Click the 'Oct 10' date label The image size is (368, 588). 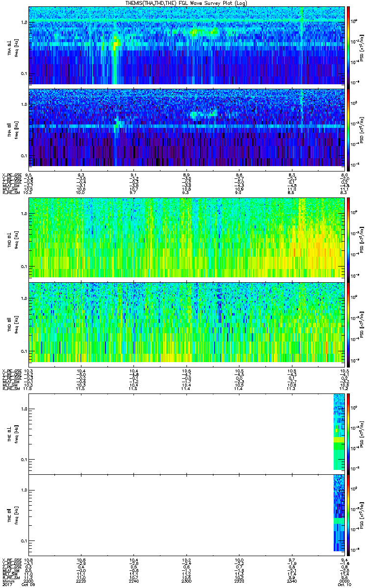[343, 584]
